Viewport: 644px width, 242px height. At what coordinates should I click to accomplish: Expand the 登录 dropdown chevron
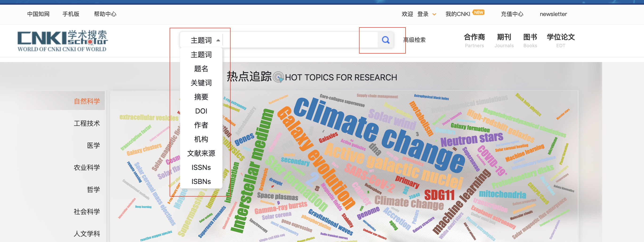point(434,15)
